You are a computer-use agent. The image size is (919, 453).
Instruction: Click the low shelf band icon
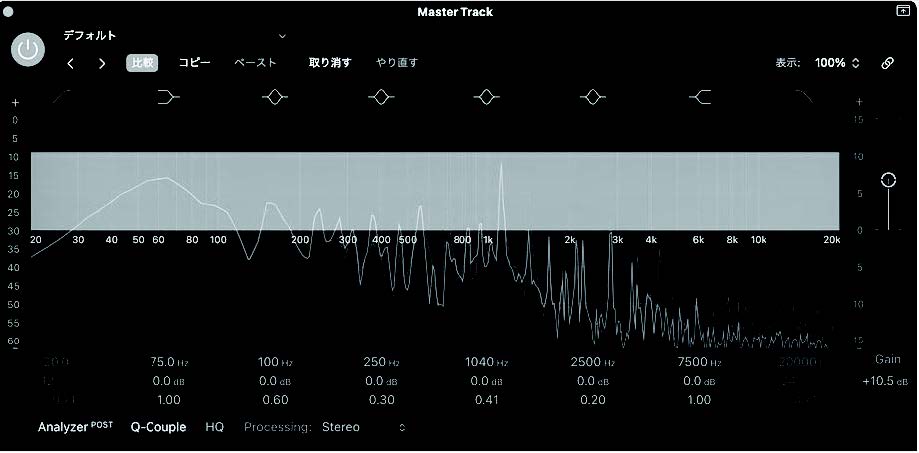(169, 97)
